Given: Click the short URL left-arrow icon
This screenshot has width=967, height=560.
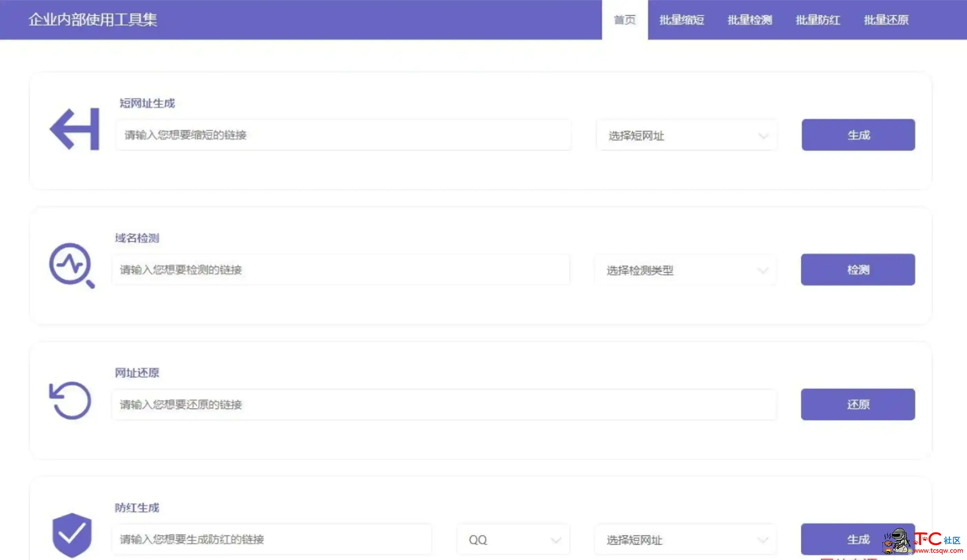Looking at the screenshot, I should point(74,129).
